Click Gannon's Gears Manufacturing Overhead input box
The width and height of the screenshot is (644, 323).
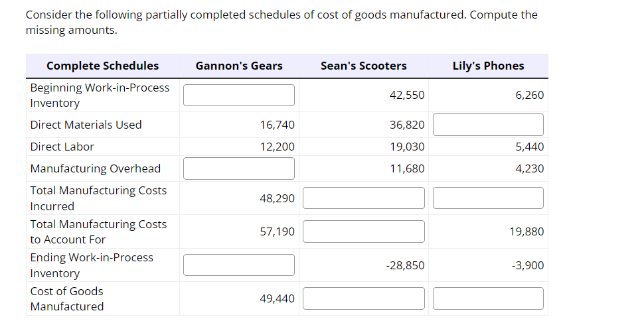pos(238,168)
